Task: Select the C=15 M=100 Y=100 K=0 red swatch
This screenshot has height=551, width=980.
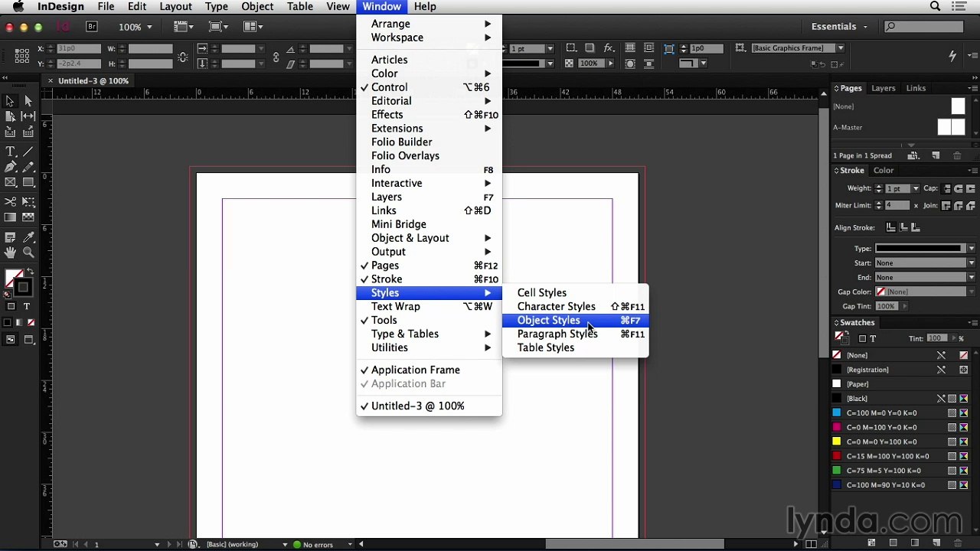Action: [901, 457]
